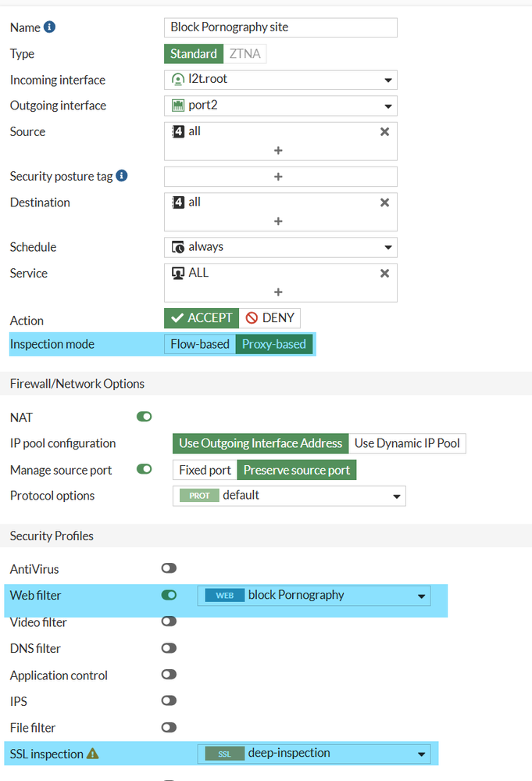532x781 pixels.
Task: Remove the ALL entry from Service
Action: (384, 274)
